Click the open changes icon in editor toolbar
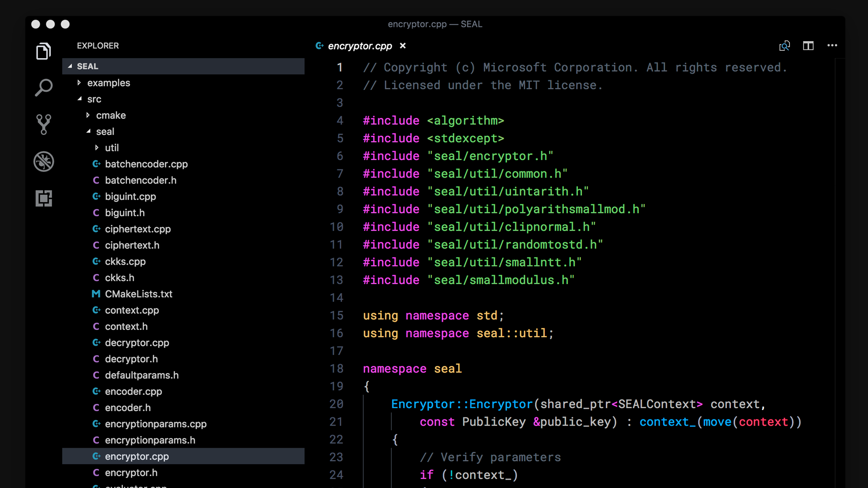The width and height of the screenshot is (868, 488). tap(784, 46)
